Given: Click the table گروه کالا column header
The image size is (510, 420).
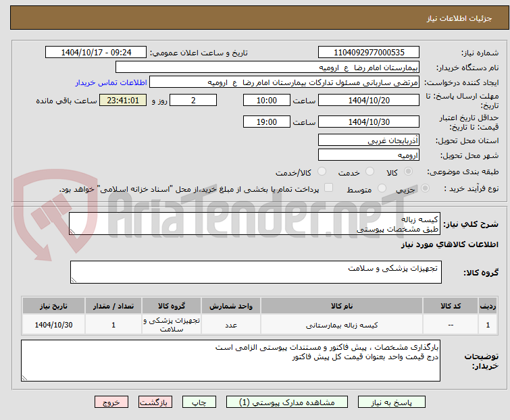Looking at the screenshot, I should coord(172,306).
